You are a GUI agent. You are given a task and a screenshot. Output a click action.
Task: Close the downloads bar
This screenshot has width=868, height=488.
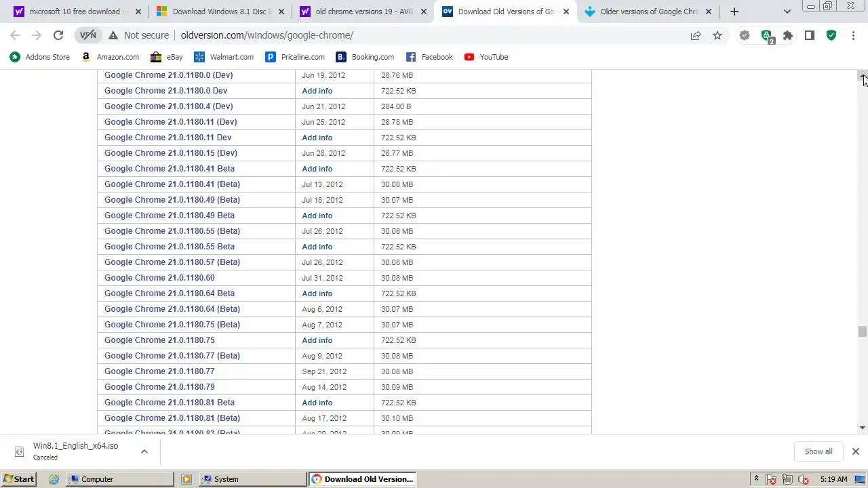pyautogui.click(x=855, y=451)
